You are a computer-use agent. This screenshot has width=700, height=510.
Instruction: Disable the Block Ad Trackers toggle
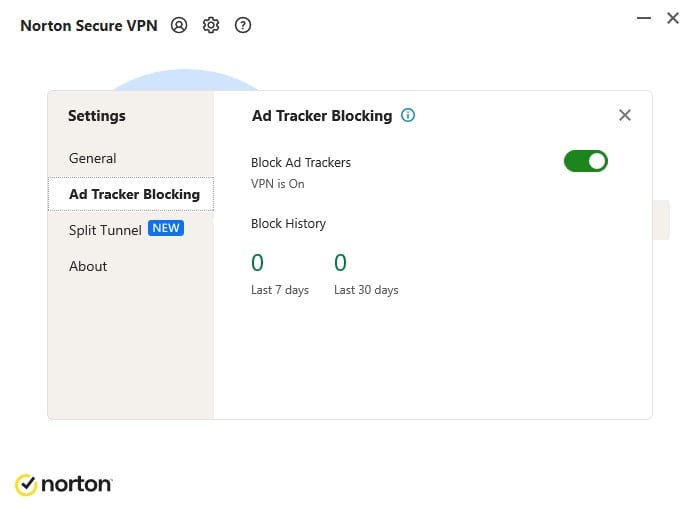[586, 161]
